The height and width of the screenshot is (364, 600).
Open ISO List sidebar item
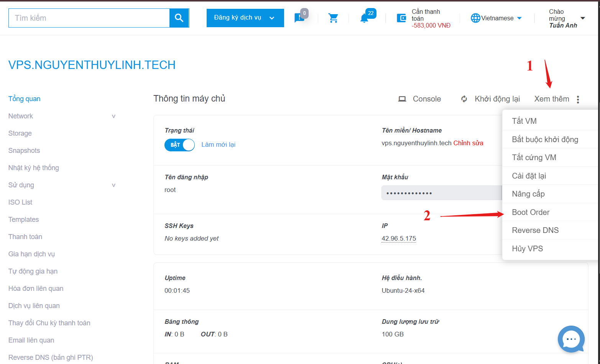click(x=20, y=202)
